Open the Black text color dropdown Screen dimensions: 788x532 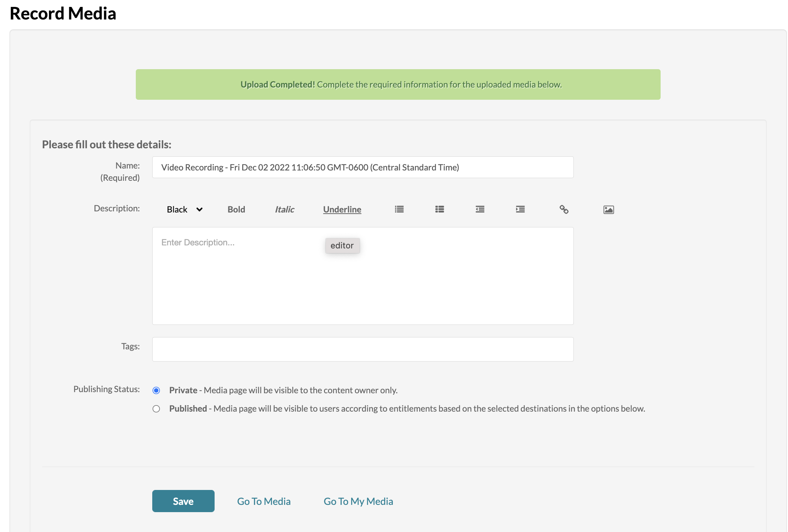(x=184, y=209)
